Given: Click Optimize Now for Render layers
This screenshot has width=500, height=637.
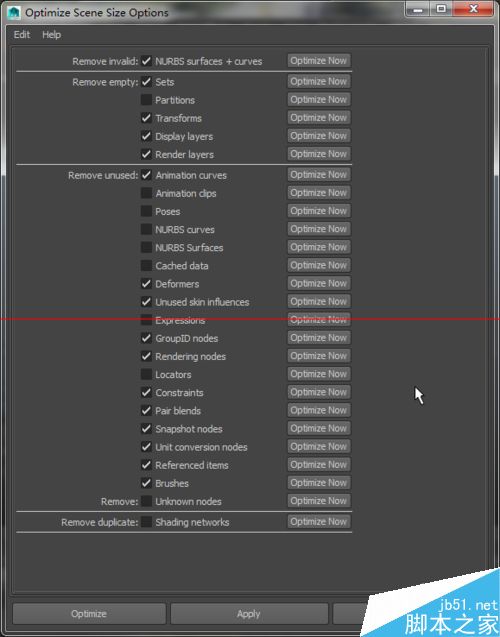Looking at the screenshot, I should point(319,154).
